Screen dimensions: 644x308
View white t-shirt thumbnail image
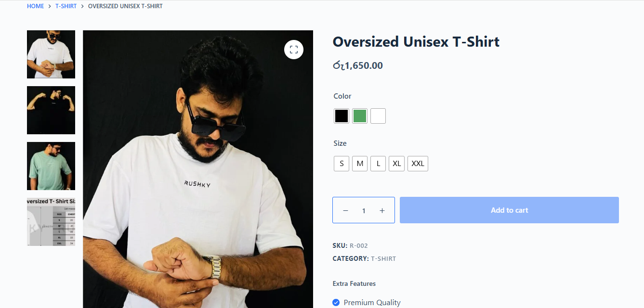pos(51,54)
